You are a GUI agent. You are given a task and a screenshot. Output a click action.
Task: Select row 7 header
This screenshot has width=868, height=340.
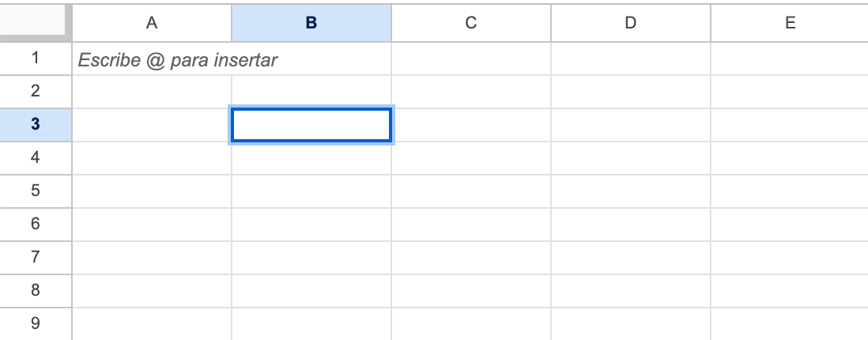point(36,258)
